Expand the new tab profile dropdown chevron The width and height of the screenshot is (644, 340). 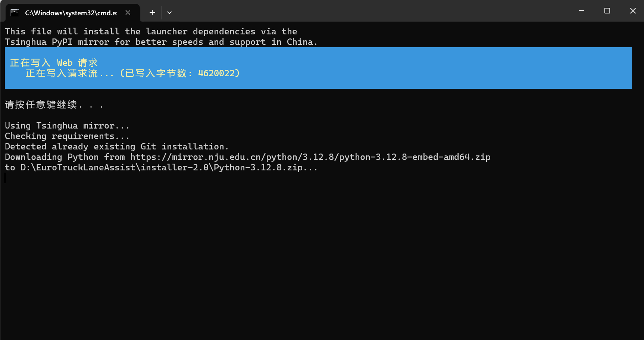[x=169, y=13]
